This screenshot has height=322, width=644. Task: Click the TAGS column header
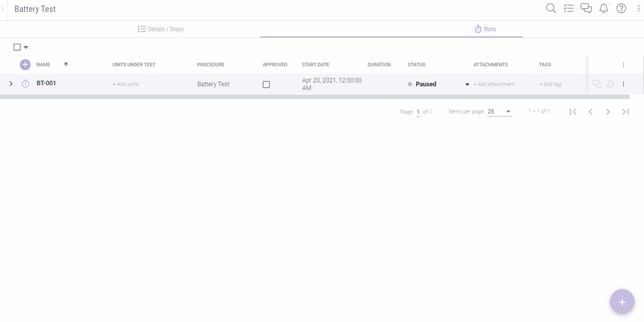[545, 65]
